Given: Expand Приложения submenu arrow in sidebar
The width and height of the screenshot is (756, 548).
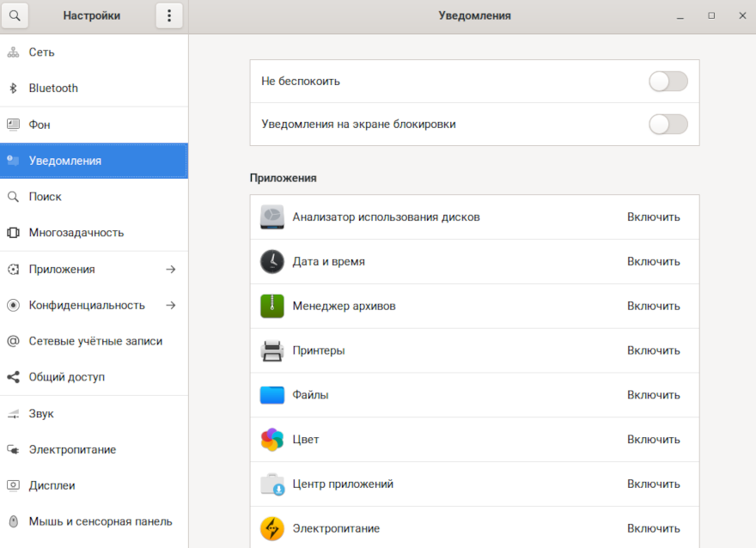Looking at the screenshot, I should [x=170, y=269].
